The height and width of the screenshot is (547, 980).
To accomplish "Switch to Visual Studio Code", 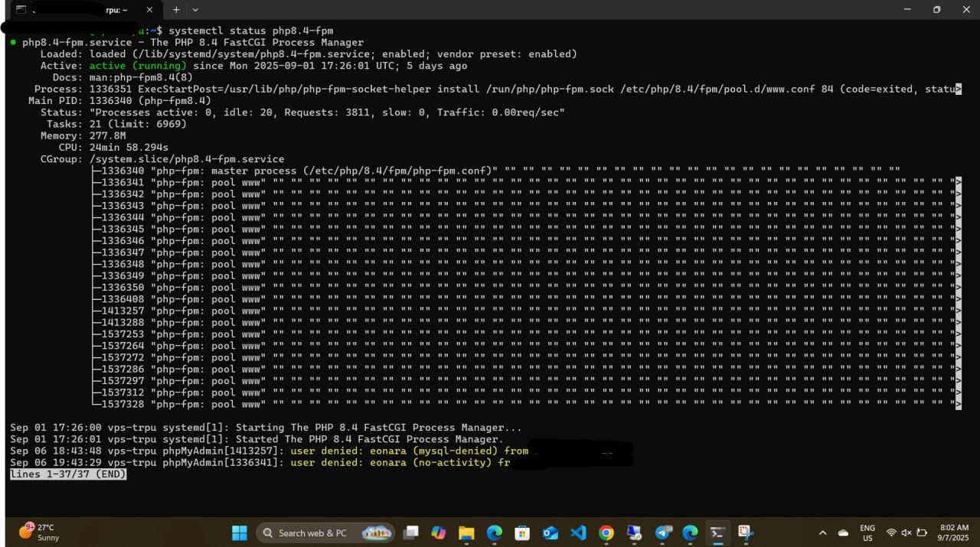I will point(578,532).
